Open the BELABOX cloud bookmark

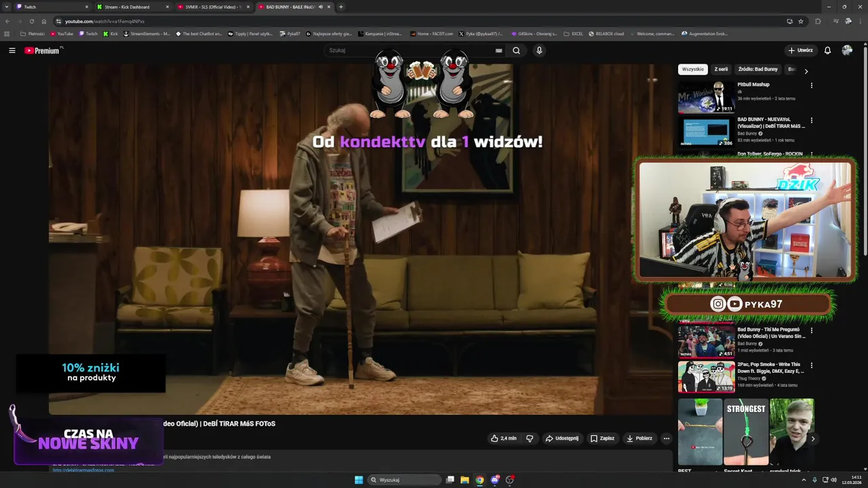[x=606, y=34]
